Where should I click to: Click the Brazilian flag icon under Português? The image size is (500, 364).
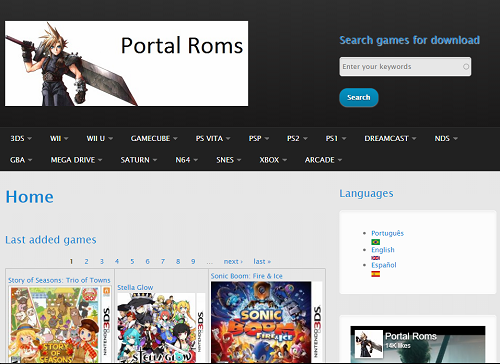(375, 242)
